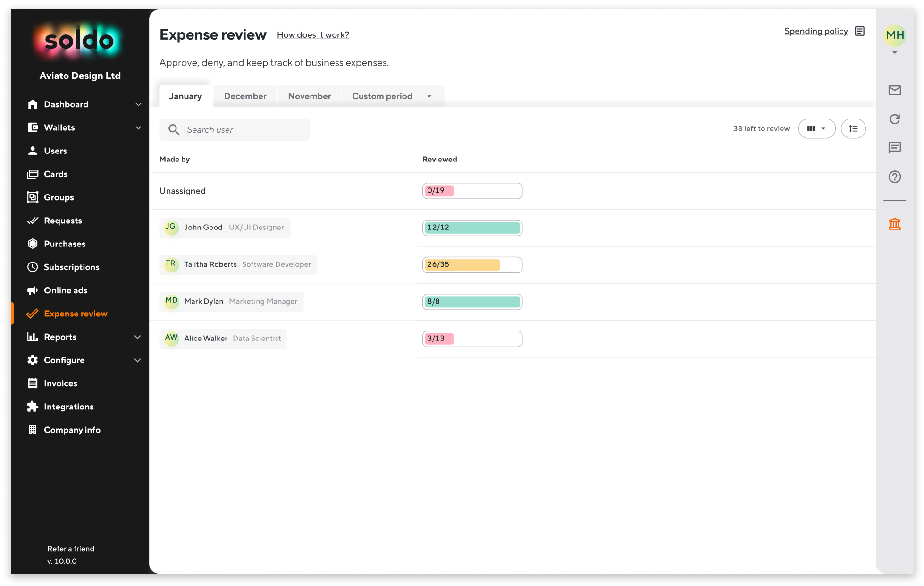Select the orange bank icon in the sidebar

(896, 224)
